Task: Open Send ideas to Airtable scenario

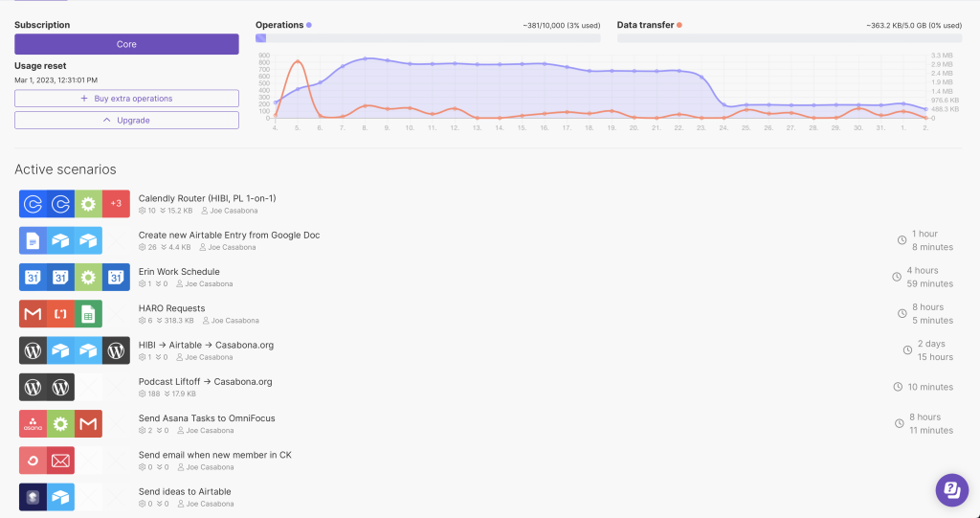Action: (x=185, y=491)
